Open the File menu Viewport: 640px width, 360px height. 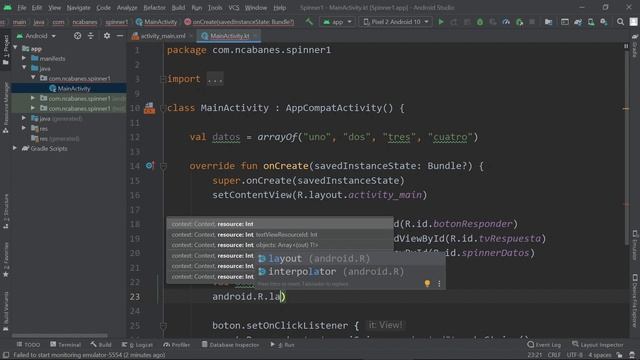pyautogui.click(x=22, y=7)
